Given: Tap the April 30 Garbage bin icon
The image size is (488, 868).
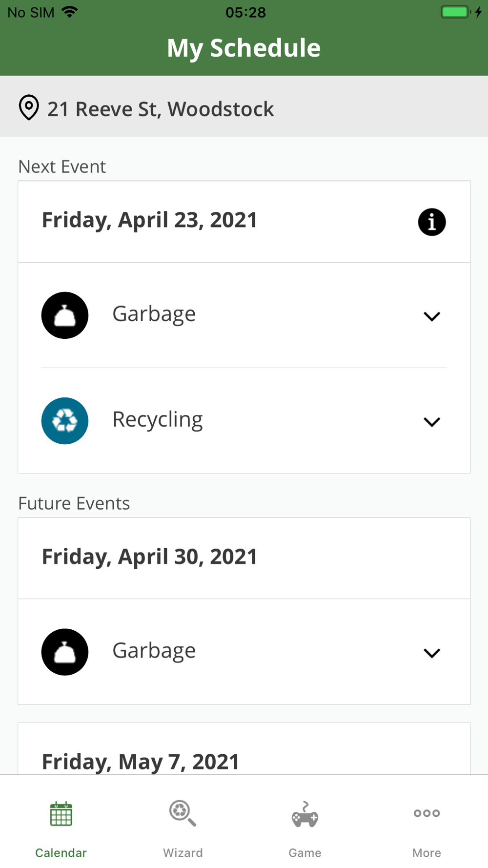Looking at the screenshot, I should [x=65, y=652].
